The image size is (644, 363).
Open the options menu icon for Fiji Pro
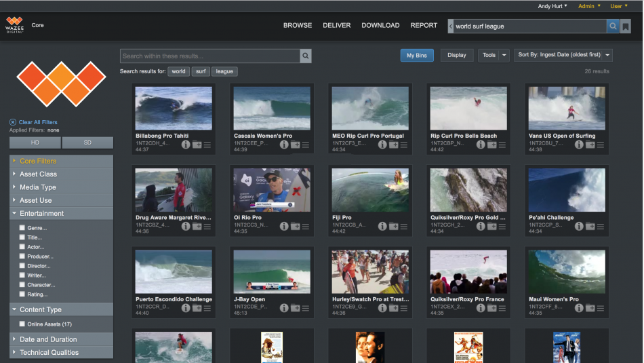coord(404,227)
